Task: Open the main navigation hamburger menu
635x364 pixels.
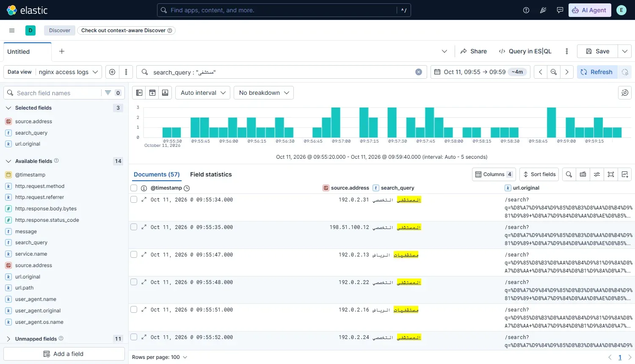Action: (x=12, y=30)
